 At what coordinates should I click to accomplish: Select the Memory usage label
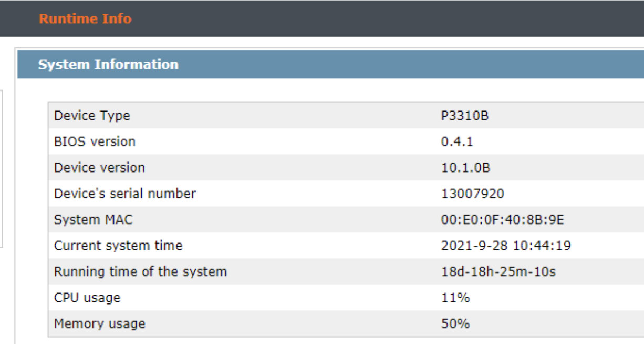click(x=99, y=323)
